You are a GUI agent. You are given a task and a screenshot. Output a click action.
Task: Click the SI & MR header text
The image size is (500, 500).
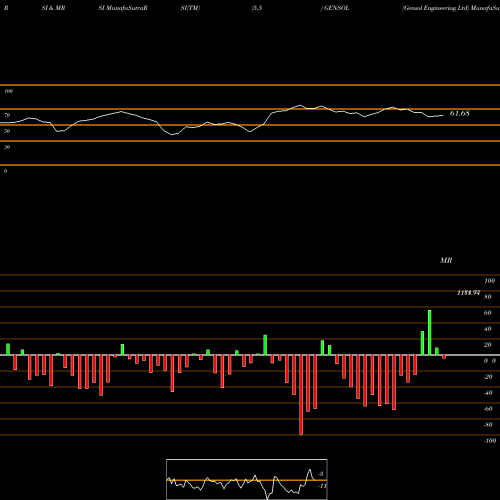(53, 8)
